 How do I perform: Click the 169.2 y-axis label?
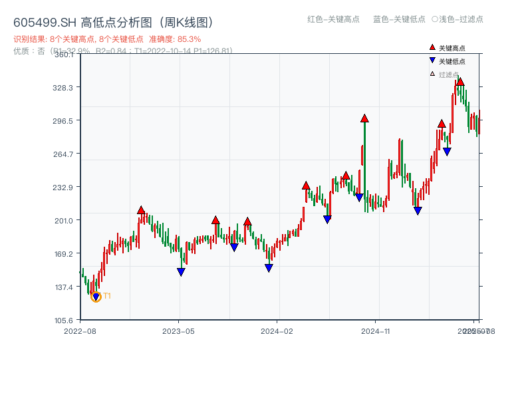tap(64, 254)
